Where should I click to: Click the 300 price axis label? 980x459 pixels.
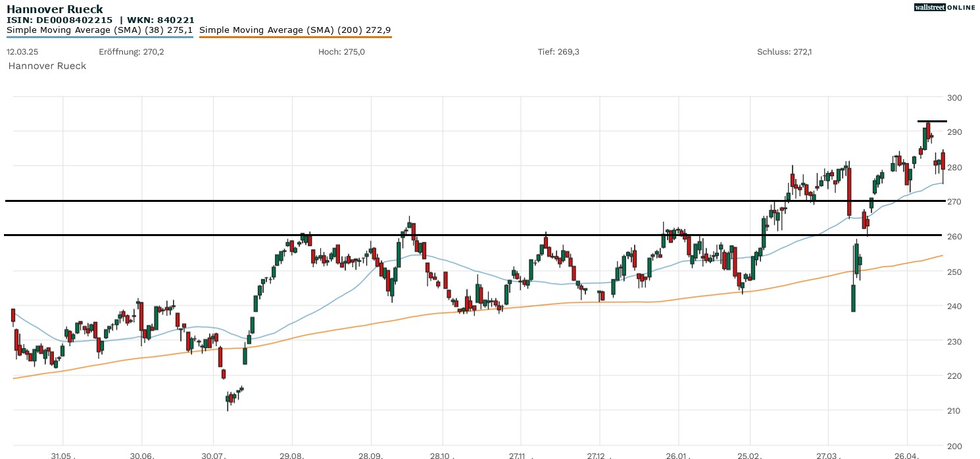954,98
